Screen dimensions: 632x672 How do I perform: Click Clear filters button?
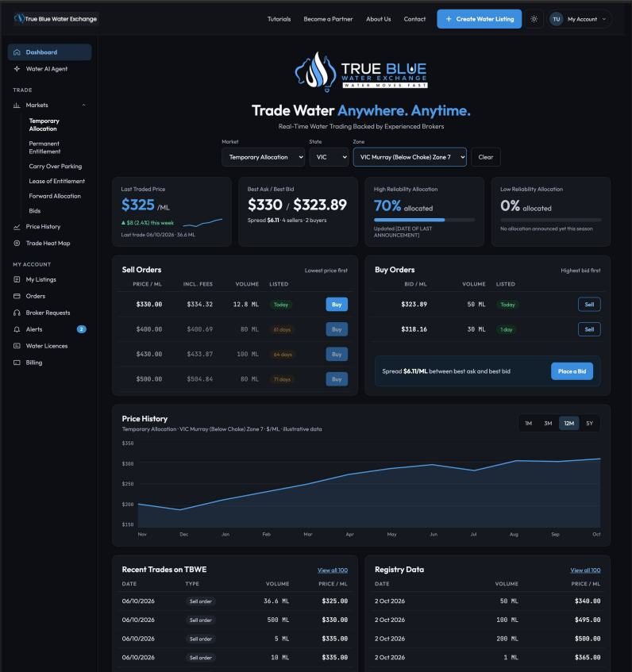pos(486,157)
